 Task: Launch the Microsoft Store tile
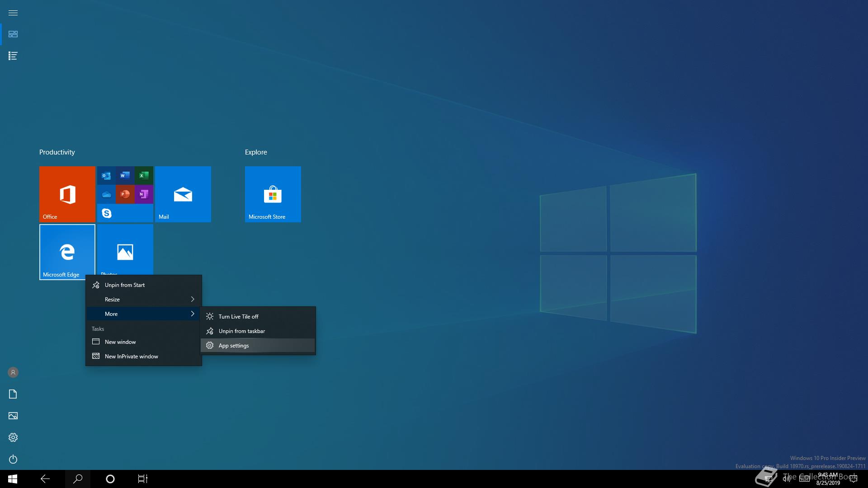(273, 194)
